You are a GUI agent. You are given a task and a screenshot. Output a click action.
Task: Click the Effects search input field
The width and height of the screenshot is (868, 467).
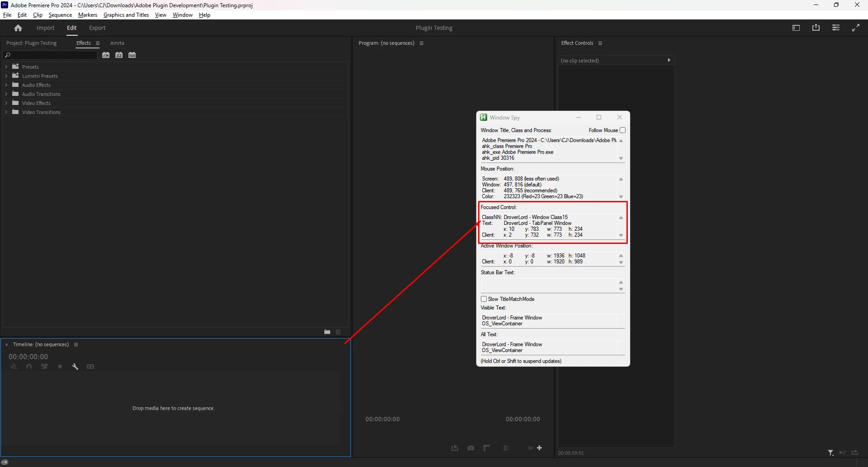pyautogui.click(x=50, y=55)
